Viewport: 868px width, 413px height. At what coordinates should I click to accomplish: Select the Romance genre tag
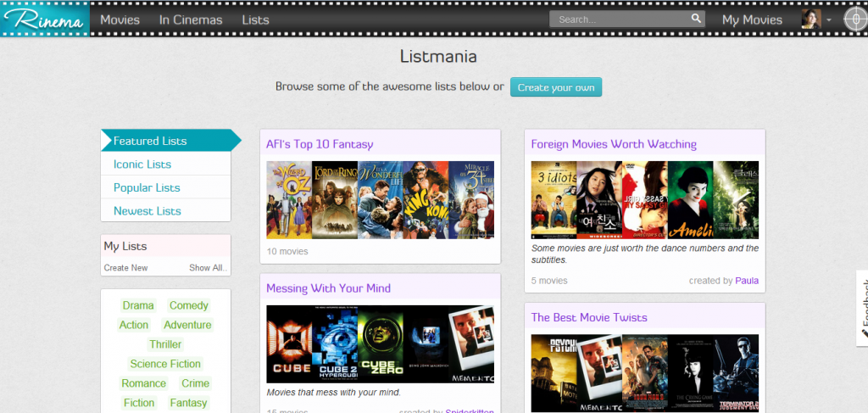click(144, 383)
